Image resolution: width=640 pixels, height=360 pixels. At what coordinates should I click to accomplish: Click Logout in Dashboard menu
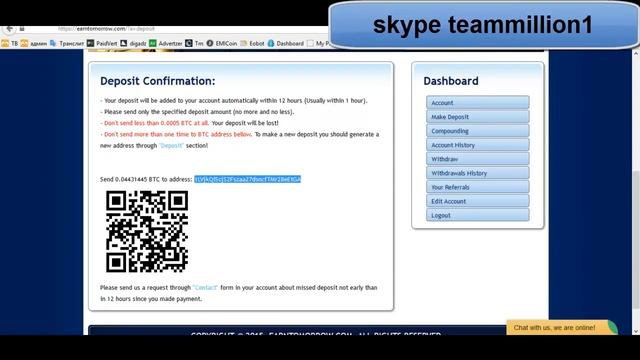[478, 215]
